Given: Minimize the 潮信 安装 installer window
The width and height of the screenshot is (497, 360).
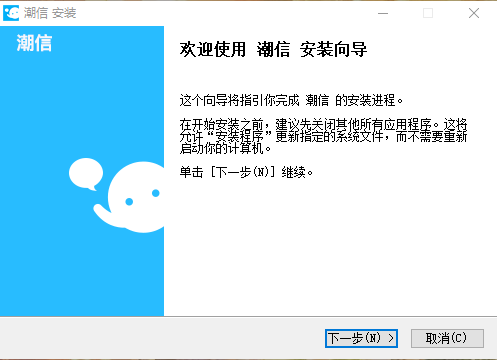Looking at the screenshot, I should tap(383, 13).
